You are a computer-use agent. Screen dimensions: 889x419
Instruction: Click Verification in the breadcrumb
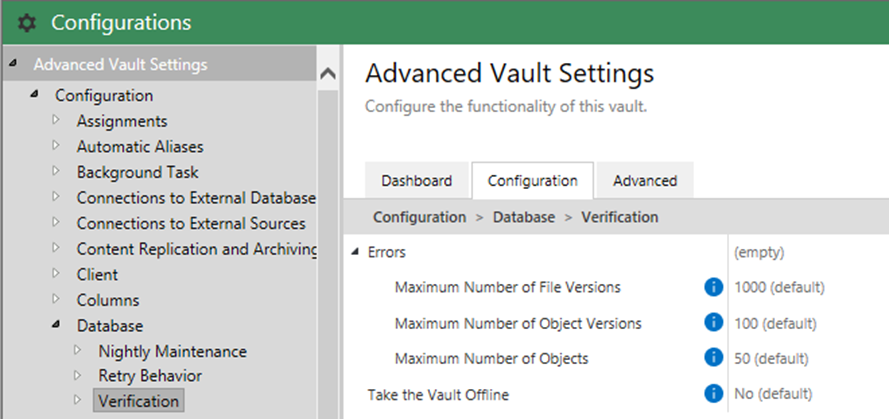click(x=620, y=217)
